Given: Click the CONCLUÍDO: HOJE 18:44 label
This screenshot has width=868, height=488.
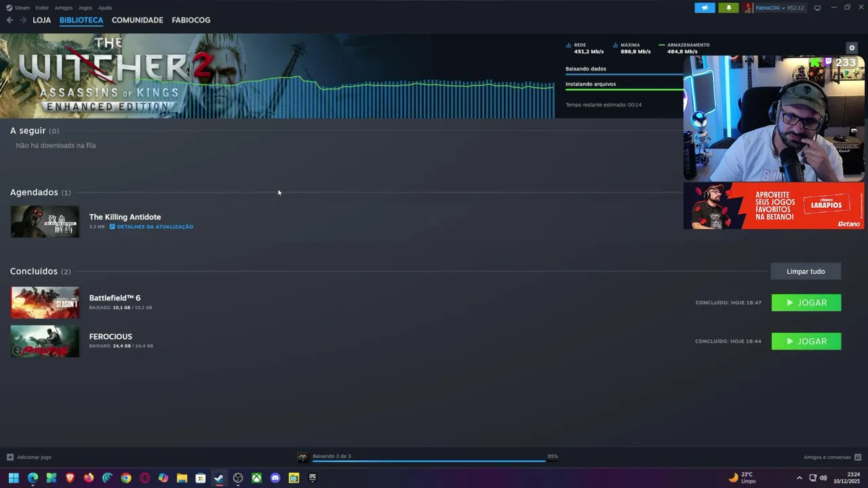Looking at the screenshot, I should [x=728, y=342].
